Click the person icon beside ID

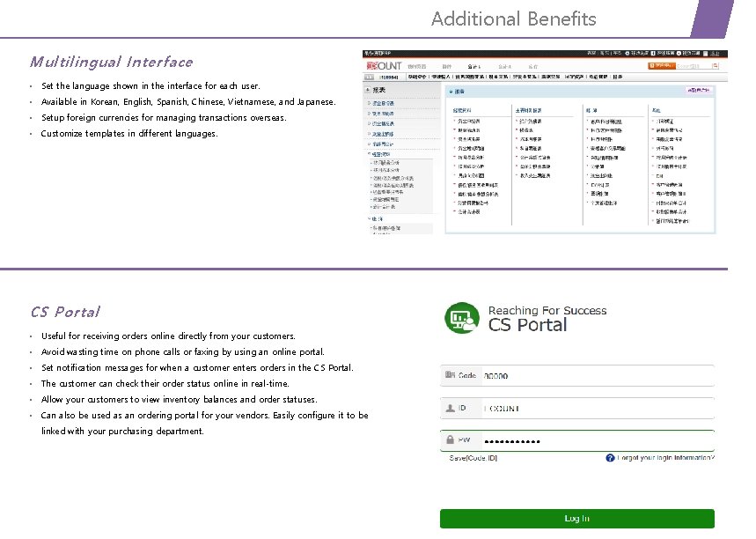click(x=450, y=409)
